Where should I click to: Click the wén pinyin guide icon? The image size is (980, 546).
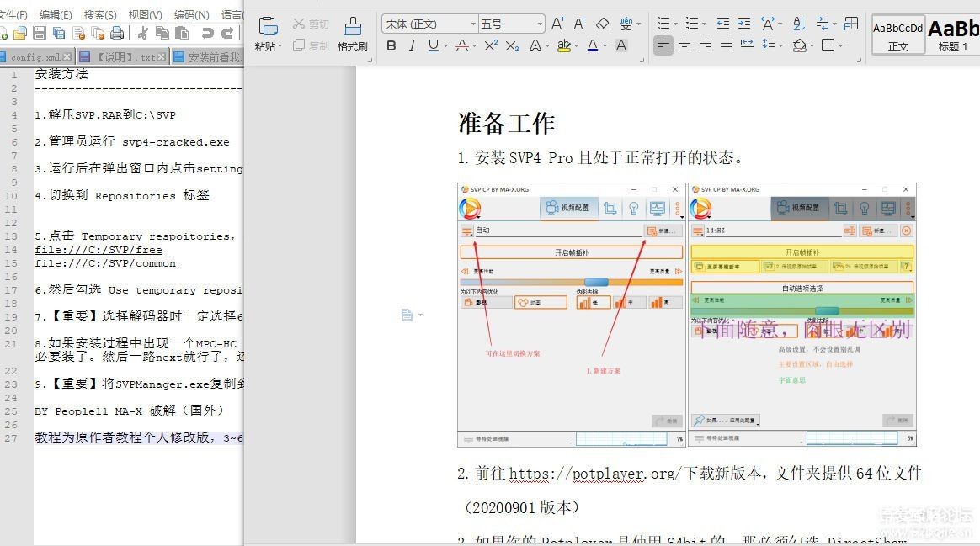tap(626, 24)
